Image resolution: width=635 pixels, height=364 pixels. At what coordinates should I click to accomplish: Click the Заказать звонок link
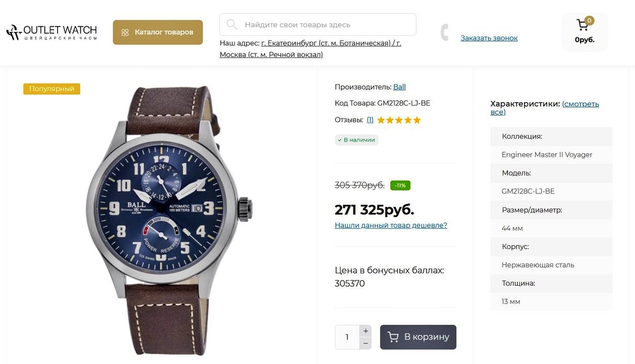[x=489, y=38]
